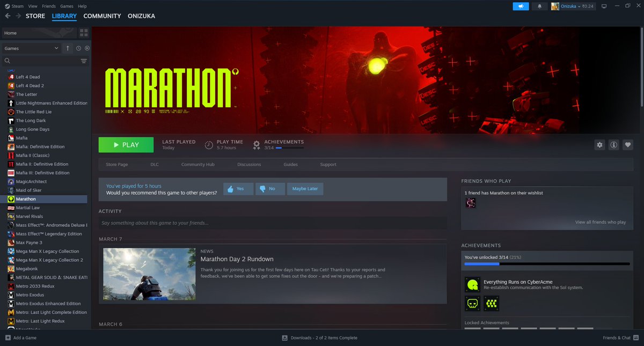Toggle the ready-to-play filter icon
The width and height of the screenshot is (644, 346).
[x=87, y=48]
